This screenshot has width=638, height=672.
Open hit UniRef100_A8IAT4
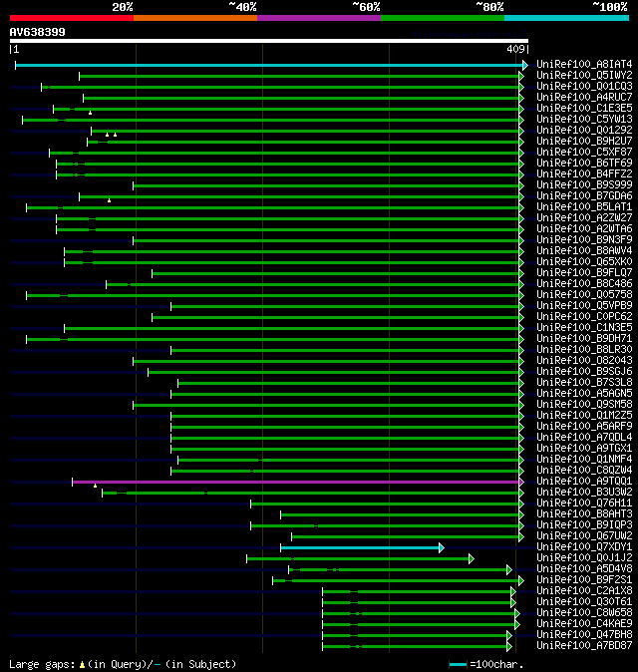coord(584,64)
